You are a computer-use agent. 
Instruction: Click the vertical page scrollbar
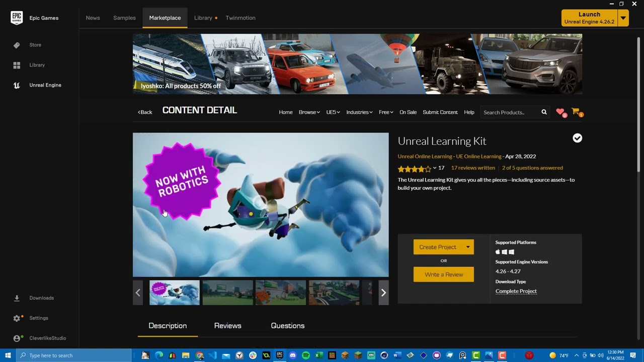coord(639,106)
